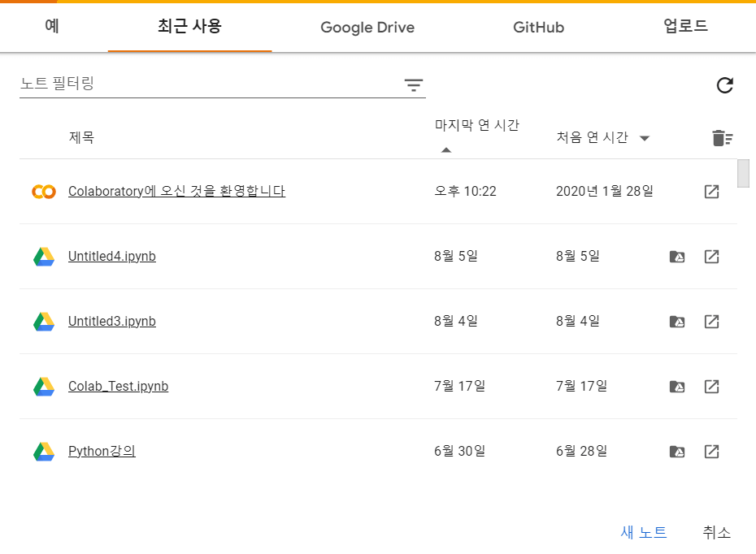Open Untitled4.ipynb in new tab icon
The width and height of the screenshot is (756, 554).
(711, 257)
